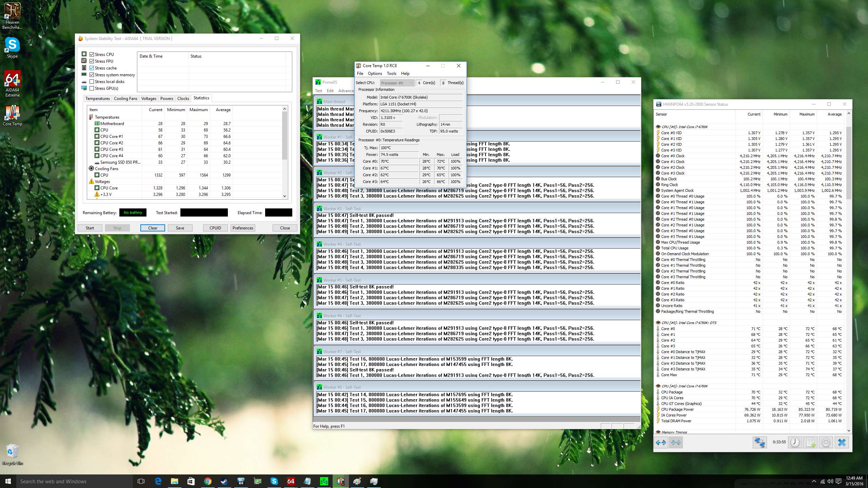The width and height of the screenshot is (868, 488).
Task: Switch to Chrome on taskbar
Action: [208, 481]
